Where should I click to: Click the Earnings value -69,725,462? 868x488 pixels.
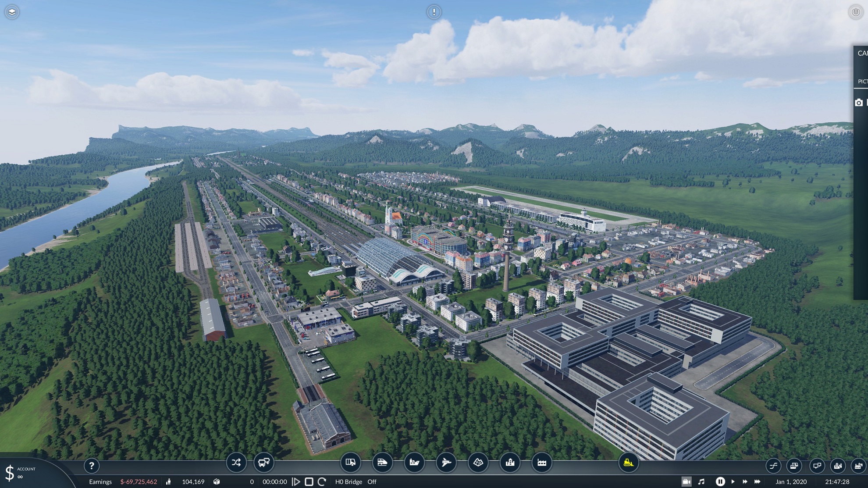tap(139, 481)
